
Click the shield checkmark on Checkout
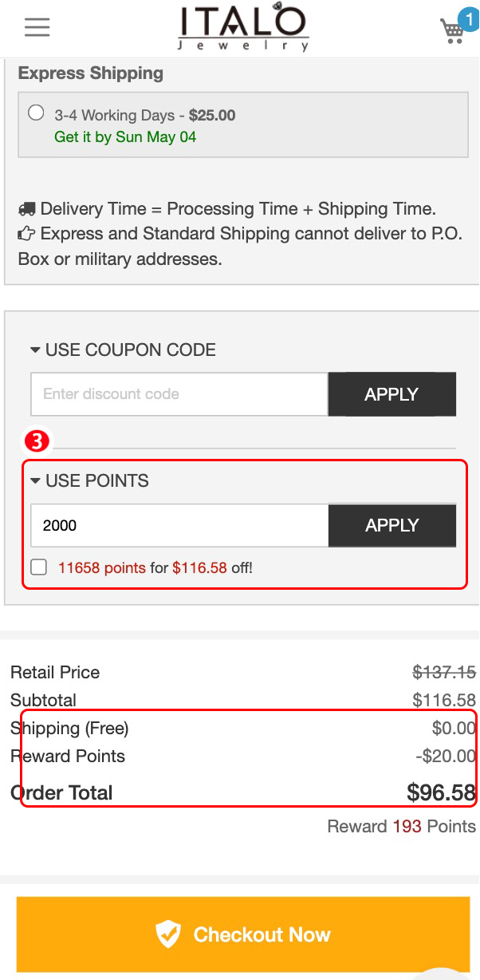click(168, 934)
